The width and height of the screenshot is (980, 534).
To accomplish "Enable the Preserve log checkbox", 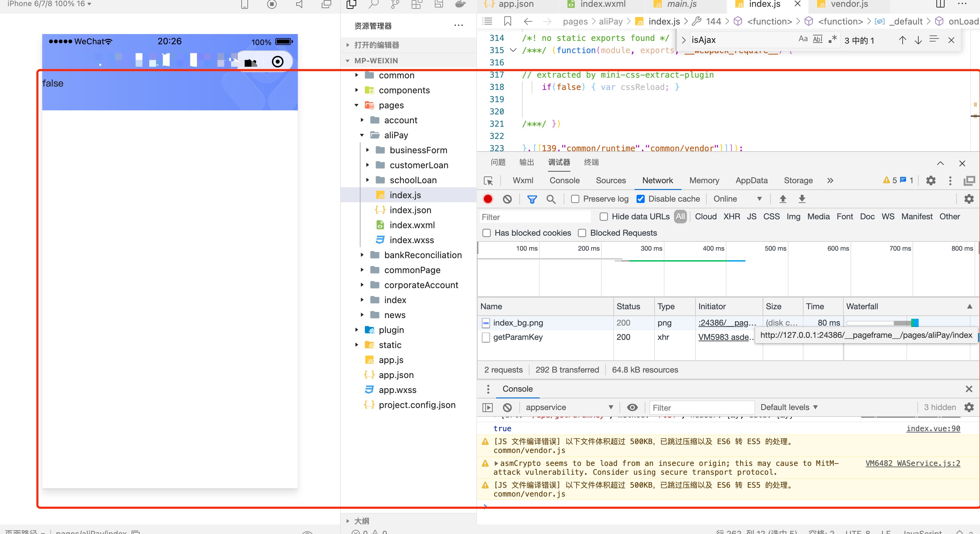I will point(575,199).
